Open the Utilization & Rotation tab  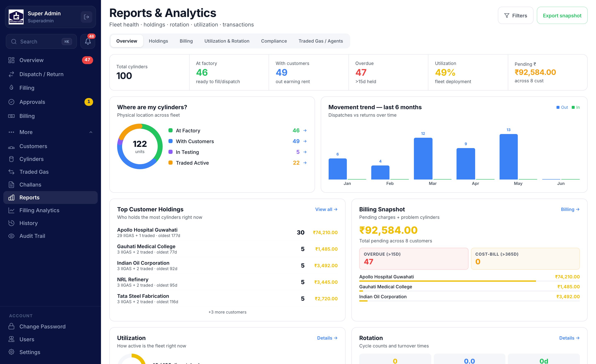[x=227, y=41]
